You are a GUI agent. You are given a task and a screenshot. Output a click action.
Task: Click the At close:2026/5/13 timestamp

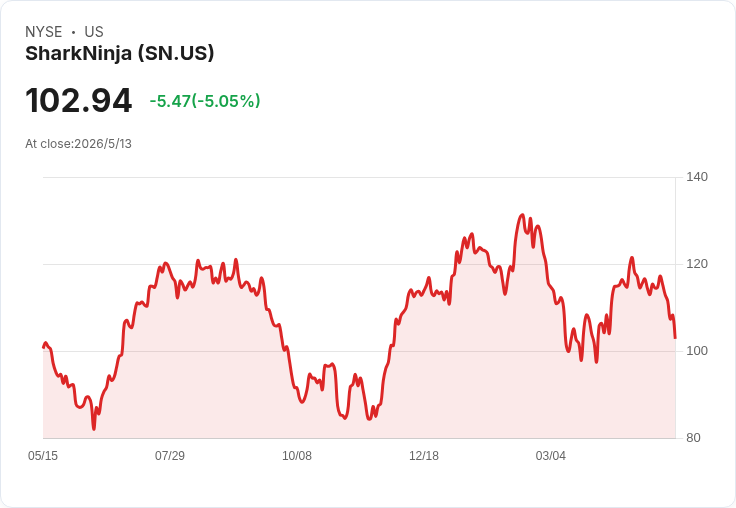78,144
